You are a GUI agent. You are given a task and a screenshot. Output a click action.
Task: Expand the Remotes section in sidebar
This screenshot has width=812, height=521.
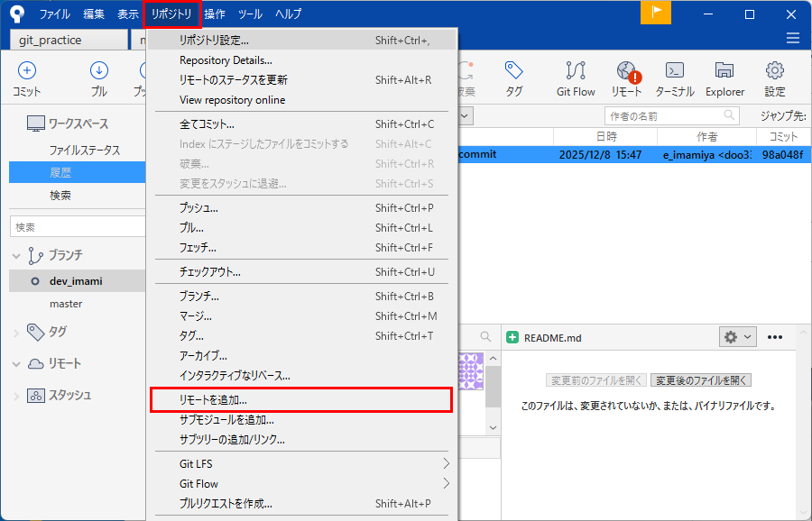[x=16, y=364]
